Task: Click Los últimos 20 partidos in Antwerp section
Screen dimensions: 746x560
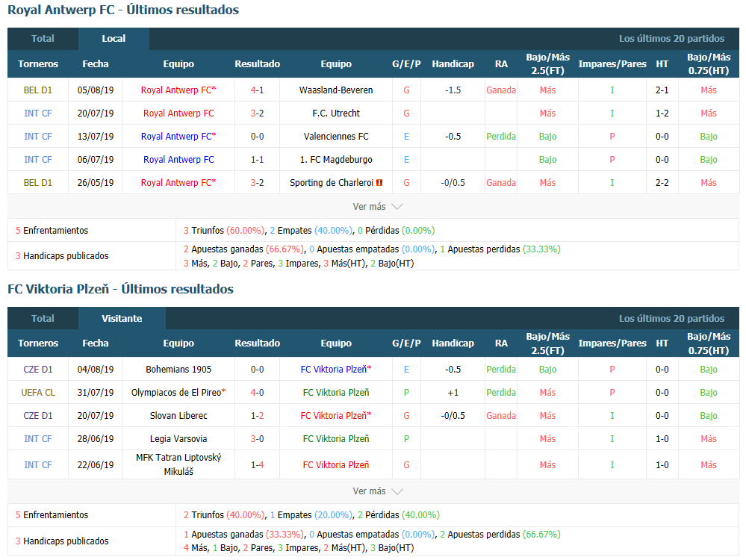Action: click(672, 39)
